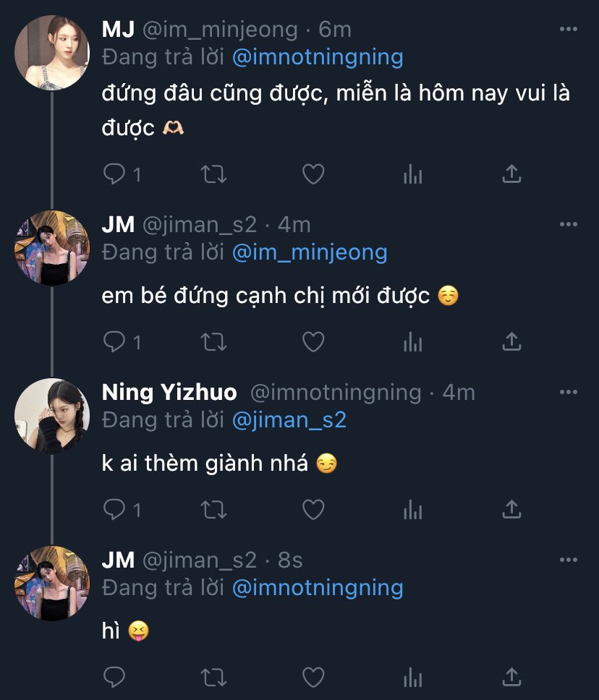Open MJ's profile avatar
Screen dimensions: 599x700
point(51,52)
